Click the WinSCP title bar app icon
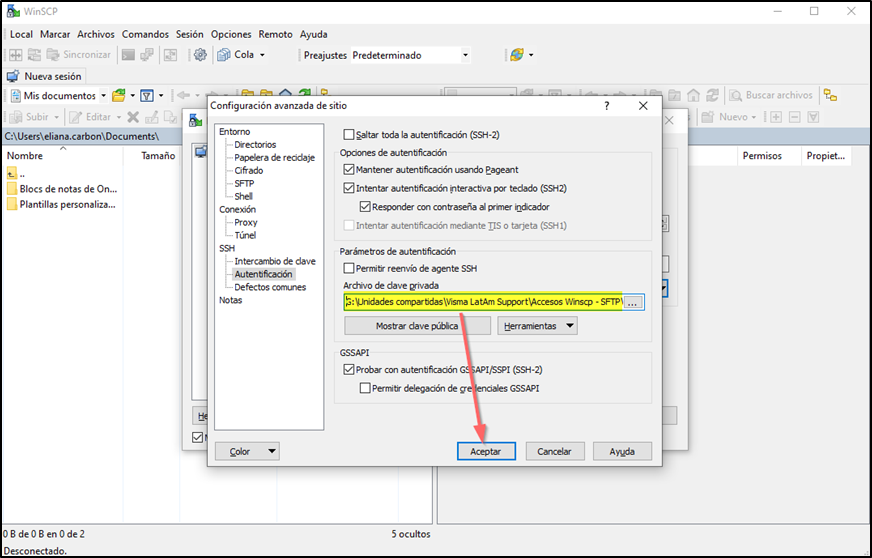Image resolution: width=872 pixels, height=558 pixels. pyautogui.click(x=13, y=11)
